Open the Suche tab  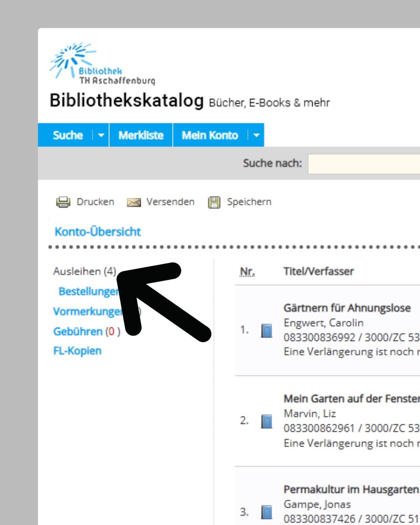[68, 135]
